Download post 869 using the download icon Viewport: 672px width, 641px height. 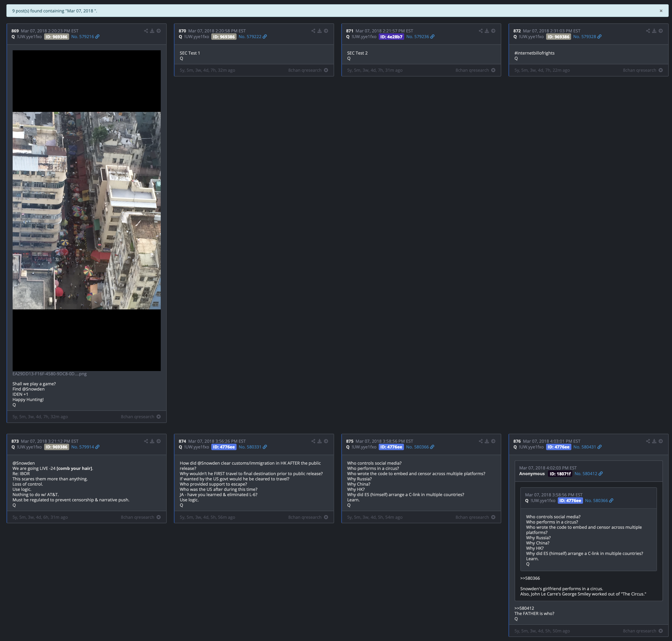coord(152,31)
